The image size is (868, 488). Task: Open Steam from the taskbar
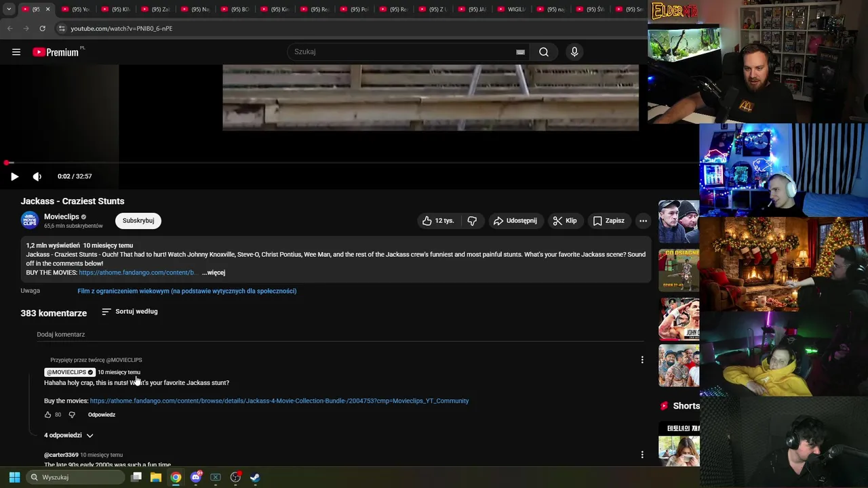coord(255,477)
